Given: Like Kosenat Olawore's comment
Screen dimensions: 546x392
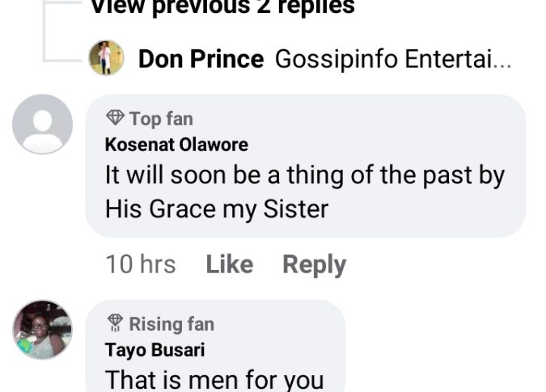Looking at the screenshot, I should point(229,264).
